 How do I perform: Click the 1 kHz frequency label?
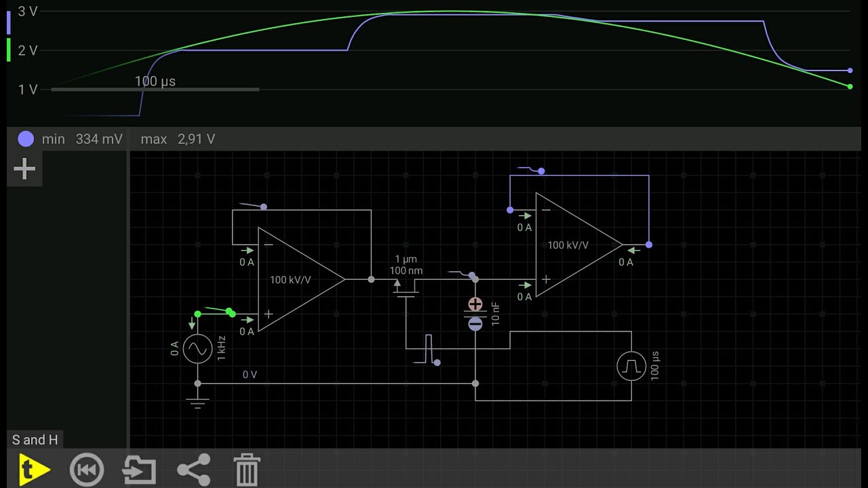tap(221, 348)
